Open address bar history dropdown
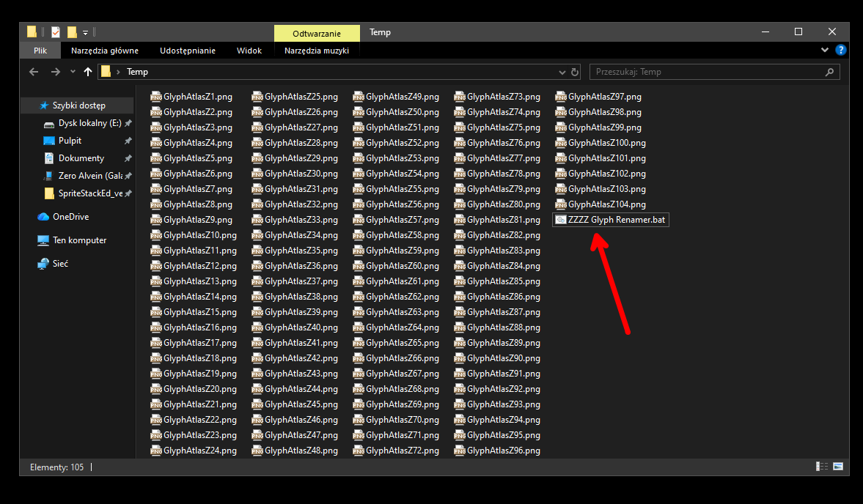Screen dimensions: 863x504 point(562,72)
